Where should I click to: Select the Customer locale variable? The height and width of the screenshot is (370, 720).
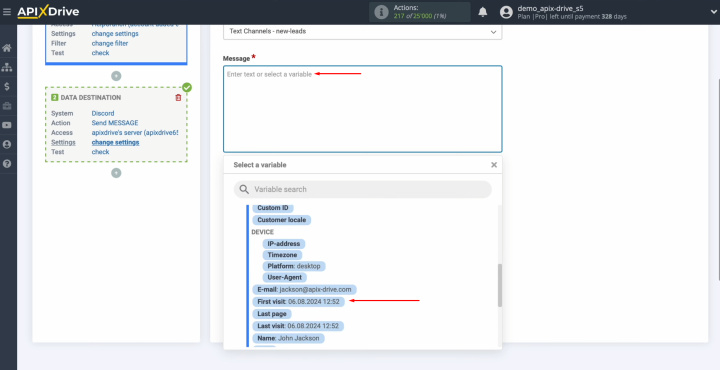[x=281, y=220]
